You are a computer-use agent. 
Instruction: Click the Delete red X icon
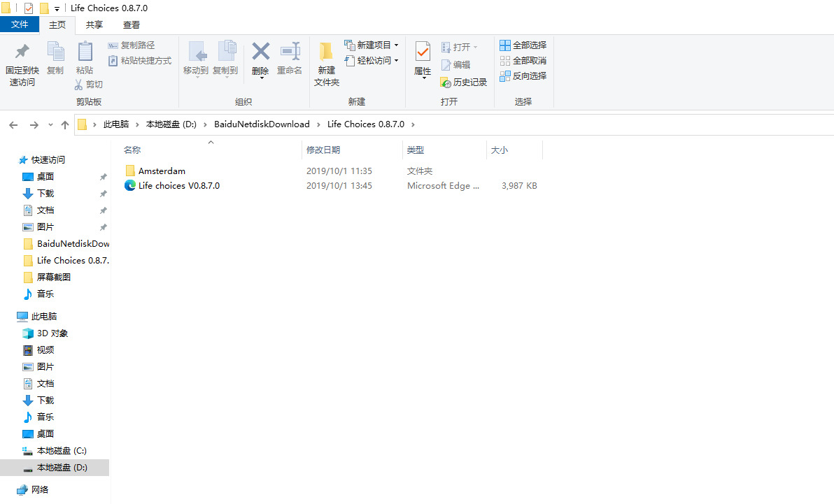[x=260, y=52]
